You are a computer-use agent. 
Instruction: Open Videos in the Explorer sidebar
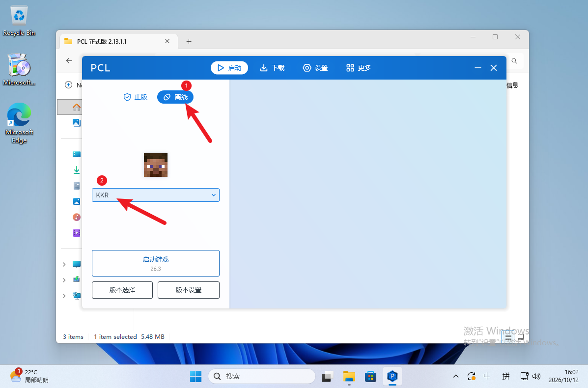click(77, 233)
